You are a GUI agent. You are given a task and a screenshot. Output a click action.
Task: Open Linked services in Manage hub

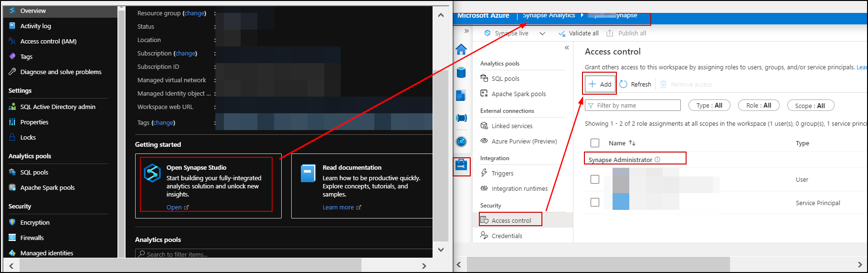pyautogui.click(x=512, y=126)
